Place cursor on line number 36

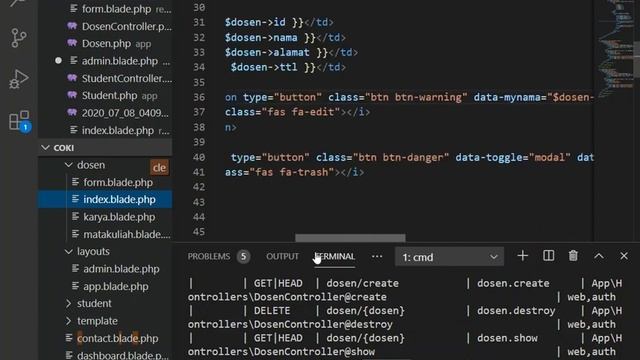click(199, 97)
